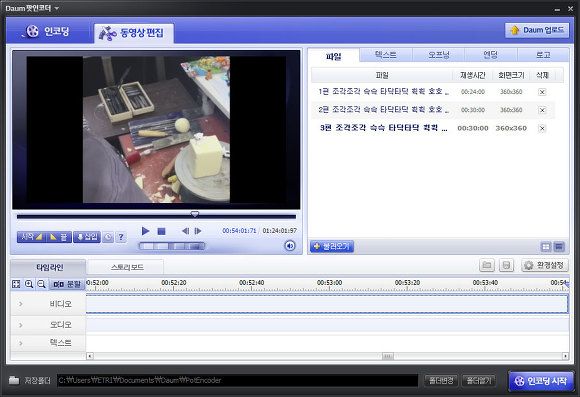Screen dimensions: 580x397
Task: Step back one frame
Action: [x=185, y=231]
